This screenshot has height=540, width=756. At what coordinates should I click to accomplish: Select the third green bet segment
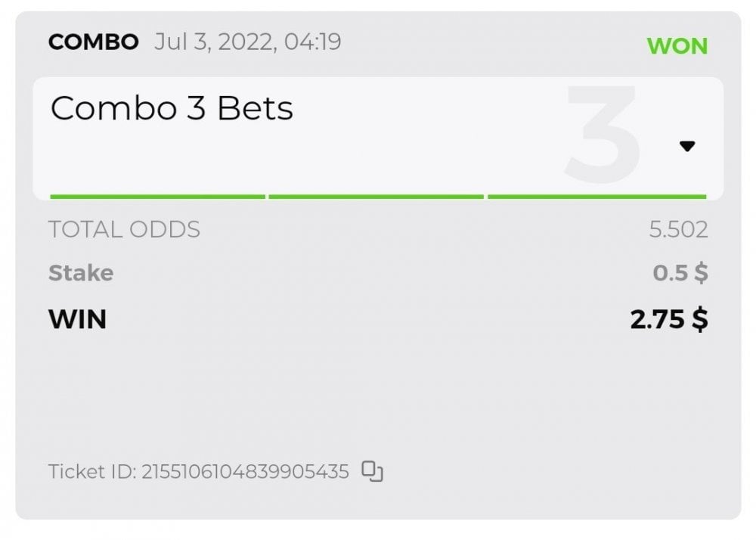[x=596, y=197]
